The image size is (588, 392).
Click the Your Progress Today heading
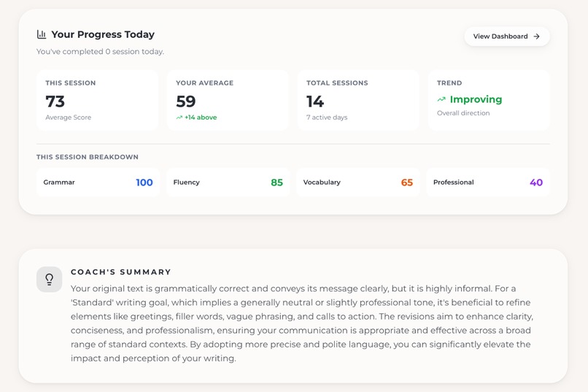pos(103,34)
